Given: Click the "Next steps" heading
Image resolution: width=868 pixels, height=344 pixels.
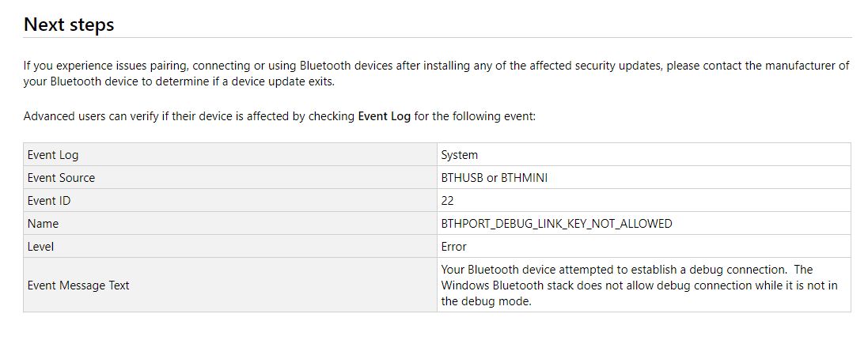Looking at the screenshot, I should 69,25.
